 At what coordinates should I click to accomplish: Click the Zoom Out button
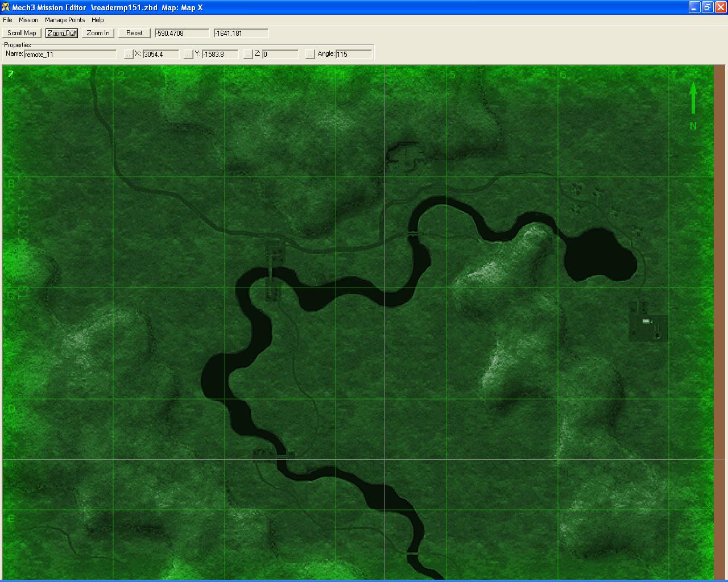coord(61,33)
